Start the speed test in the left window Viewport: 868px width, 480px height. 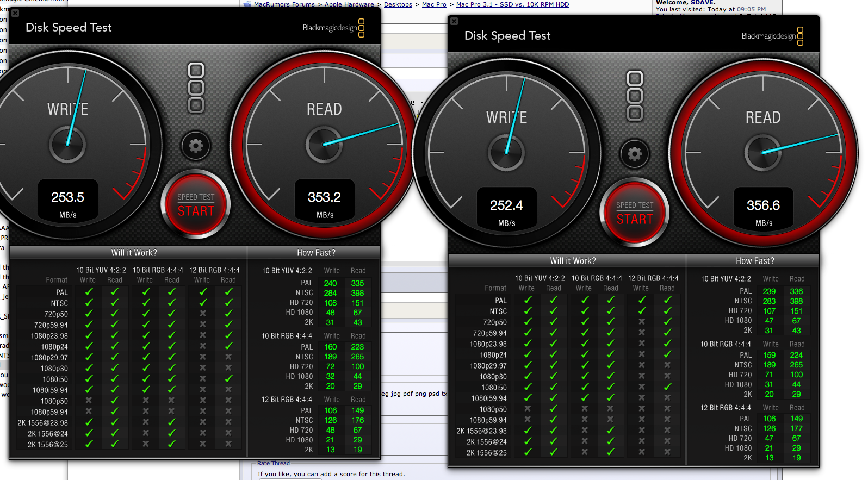[196, 205]
